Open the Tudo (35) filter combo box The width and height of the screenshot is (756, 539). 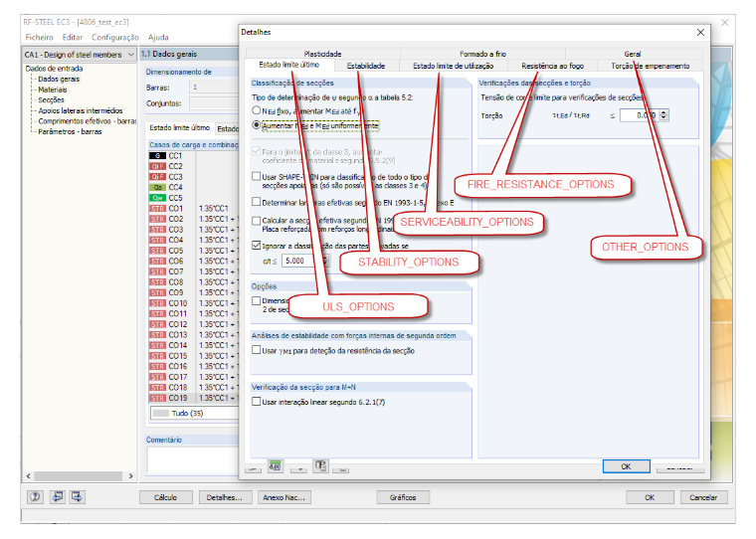pyautogui.click(x=195, y=413)
